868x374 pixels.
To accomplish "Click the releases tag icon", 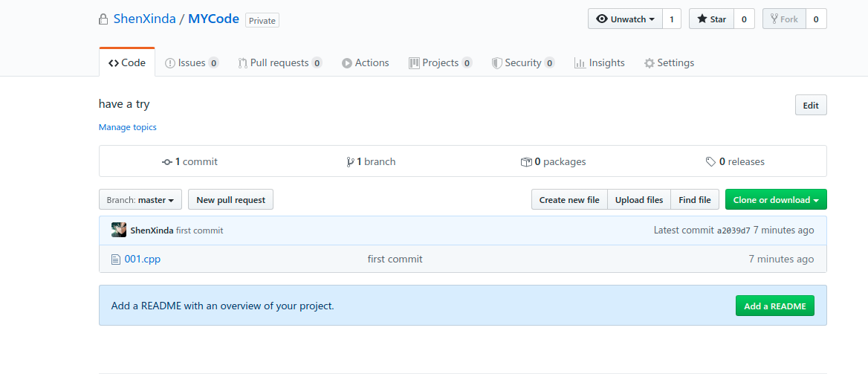I will pyautogui.click(x=711, y=162).
